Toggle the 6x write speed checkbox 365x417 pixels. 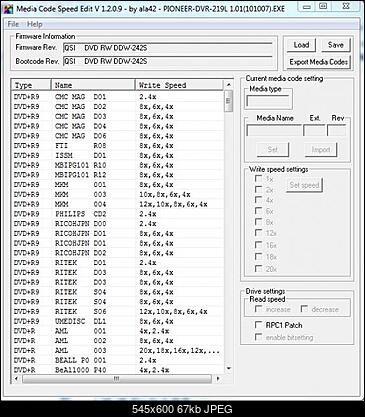(x=258, y=211)
